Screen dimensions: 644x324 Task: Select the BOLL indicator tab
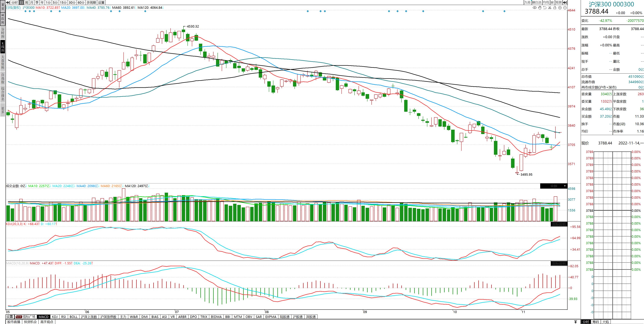tap(73, 317)
